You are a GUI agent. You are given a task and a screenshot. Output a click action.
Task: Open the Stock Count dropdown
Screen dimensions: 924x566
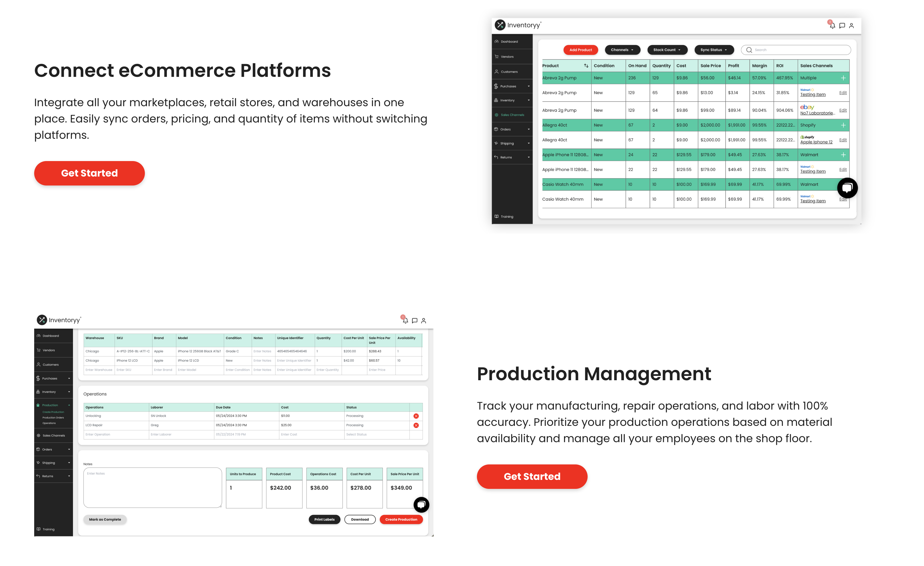[667, 50]
